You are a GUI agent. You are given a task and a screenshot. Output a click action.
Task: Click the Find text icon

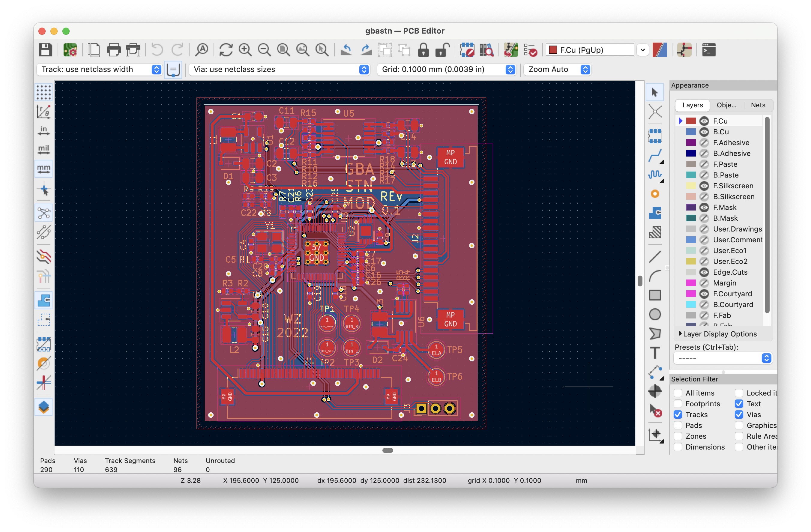coord(202,50)
